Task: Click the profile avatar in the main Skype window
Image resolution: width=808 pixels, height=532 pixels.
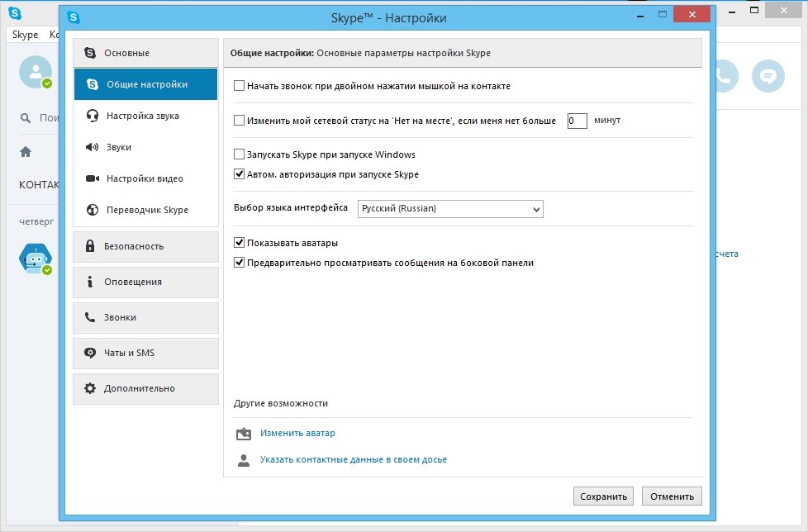Action: (x=36, y=72)
